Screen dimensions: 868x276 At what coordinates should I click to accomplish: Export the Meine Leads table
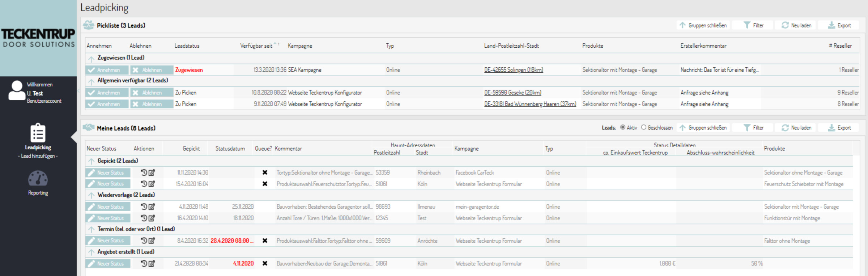pos(839,128)
